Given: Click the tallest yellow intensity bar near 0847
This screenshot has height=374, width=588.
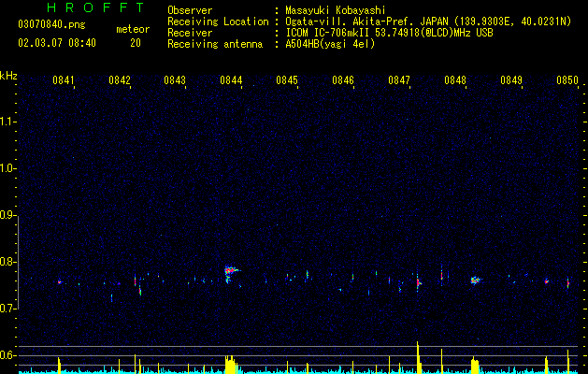Looking at the screenshot, I should [x=417, y=357].
